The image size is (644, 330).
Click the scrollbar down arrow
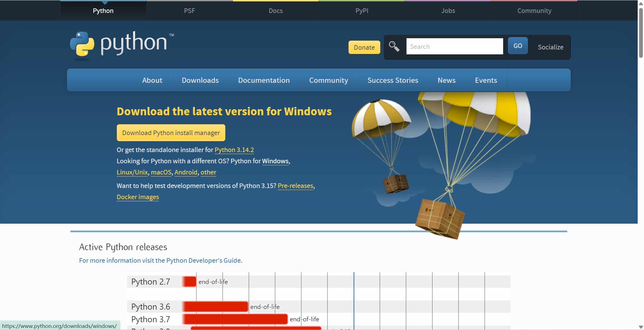[x=641, y=327]
